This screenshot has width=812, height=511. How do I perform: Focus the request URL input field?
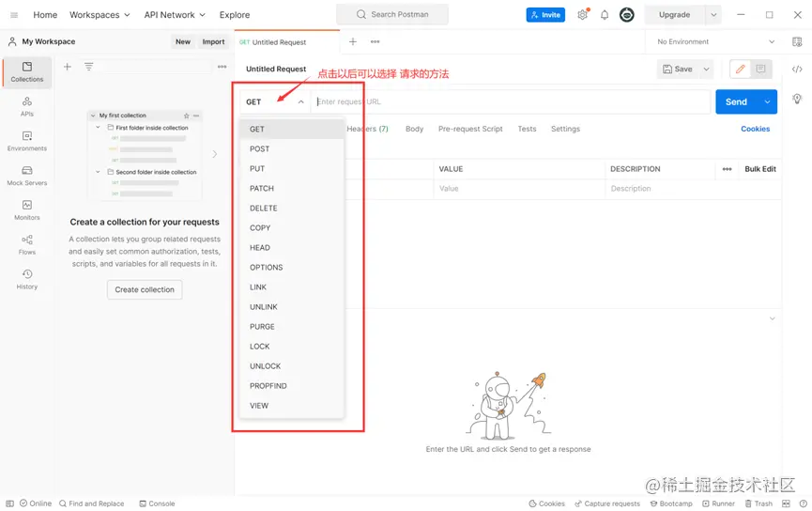511,101
